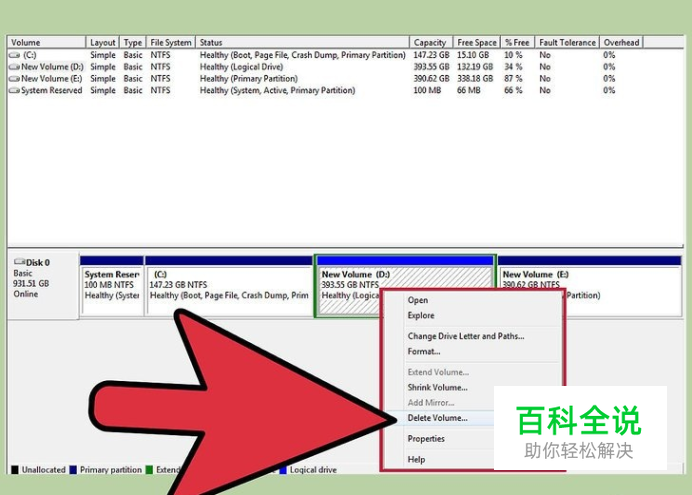Image resolution: width=692 pixels, height=495 pixels.
Task: Select the (C:) 147.23 GB partition block
Action: click(x=229, y=286)
